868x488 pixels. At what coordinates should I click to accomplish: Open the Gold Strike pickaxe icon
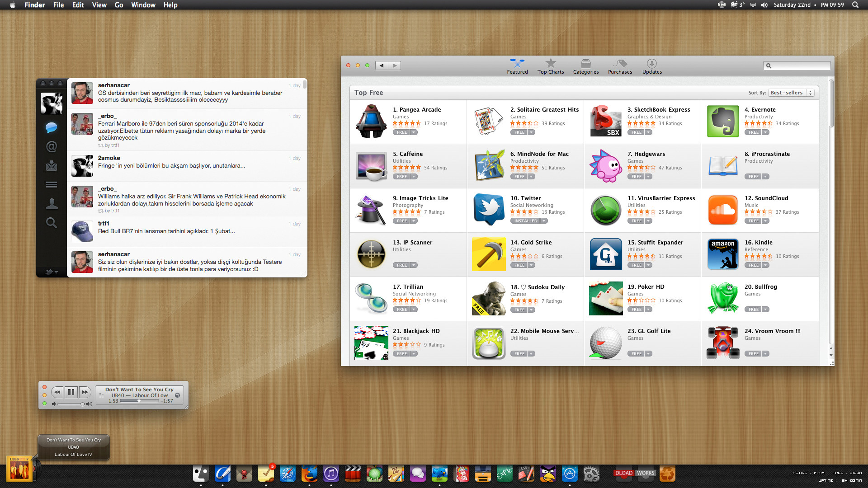tap(489, 254)
